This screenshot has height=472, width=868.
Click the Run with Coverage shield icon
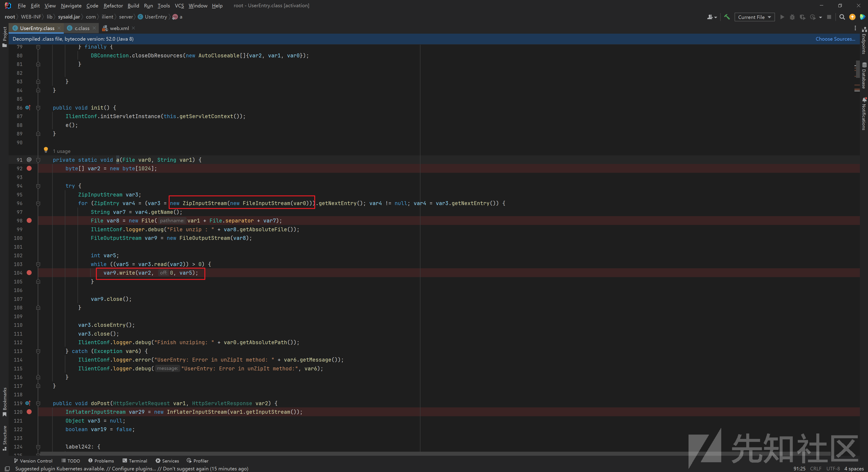(x=802, y=17)
